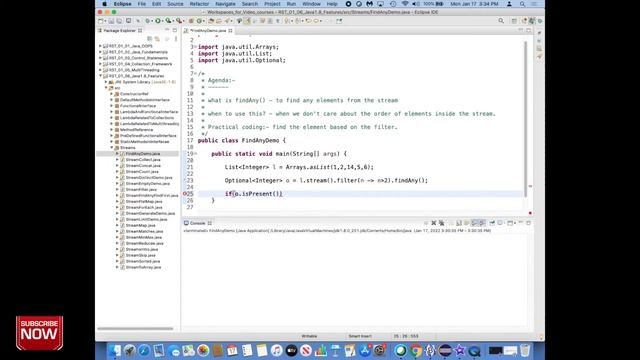Select the FindAnyDemo.java editor tab
640x360 pixels.
pyautogui.click(x=208, y=31)
